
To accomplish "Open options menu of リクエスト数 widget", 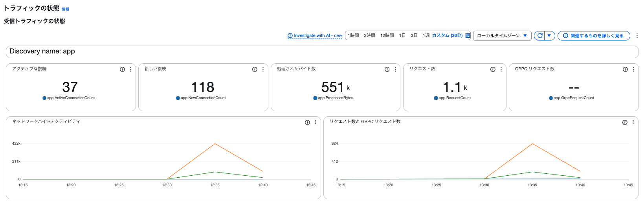I will 501,69.
